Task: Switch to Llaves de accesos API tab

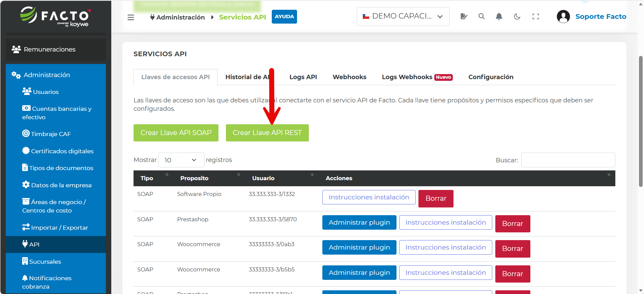Action: 175,77
